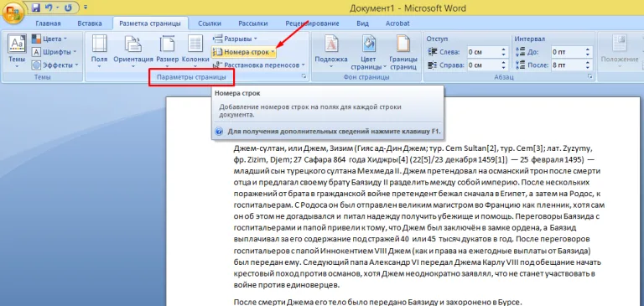Click the line starting 'младший сын турецкого султана'

(417, 170)
